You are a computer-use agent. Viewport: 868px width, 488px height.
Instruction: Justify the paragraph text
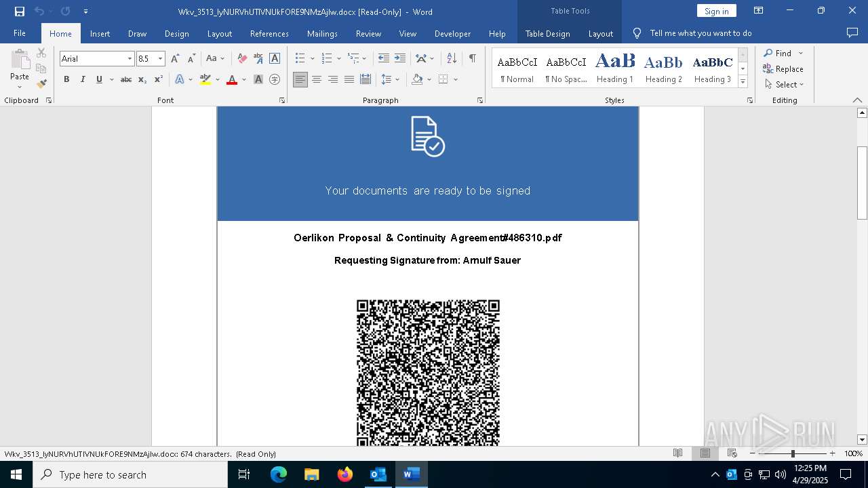tap(349, 79)
